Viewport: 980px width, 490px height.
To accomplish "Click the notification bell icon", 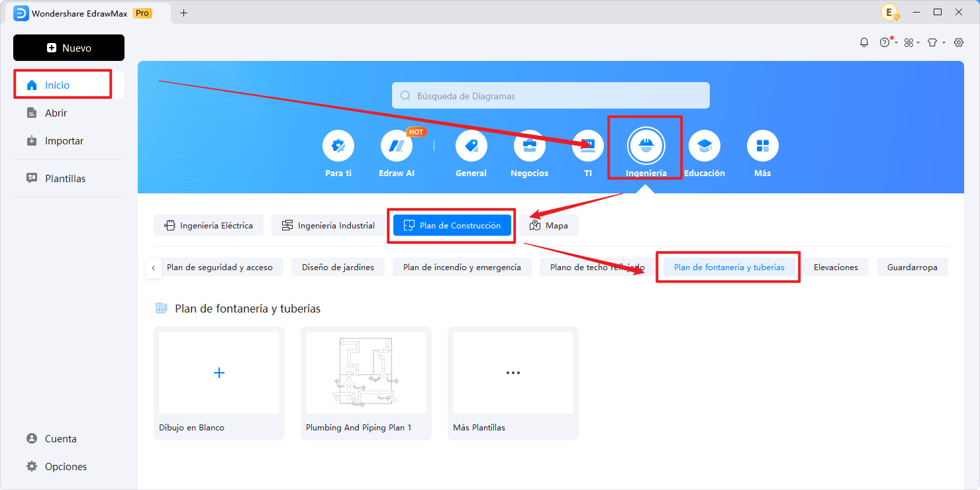I will pos(864,42).
